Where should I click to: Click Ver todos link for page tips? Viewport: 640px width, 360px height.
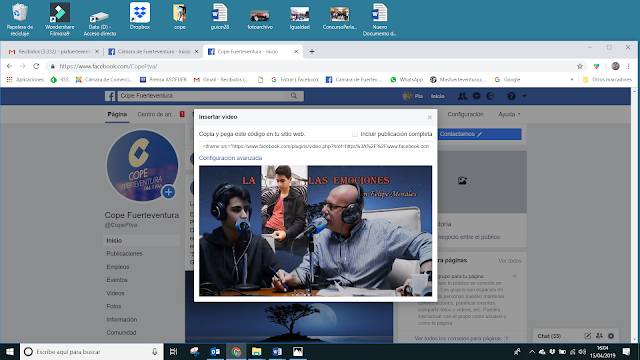tap(509, 261)
